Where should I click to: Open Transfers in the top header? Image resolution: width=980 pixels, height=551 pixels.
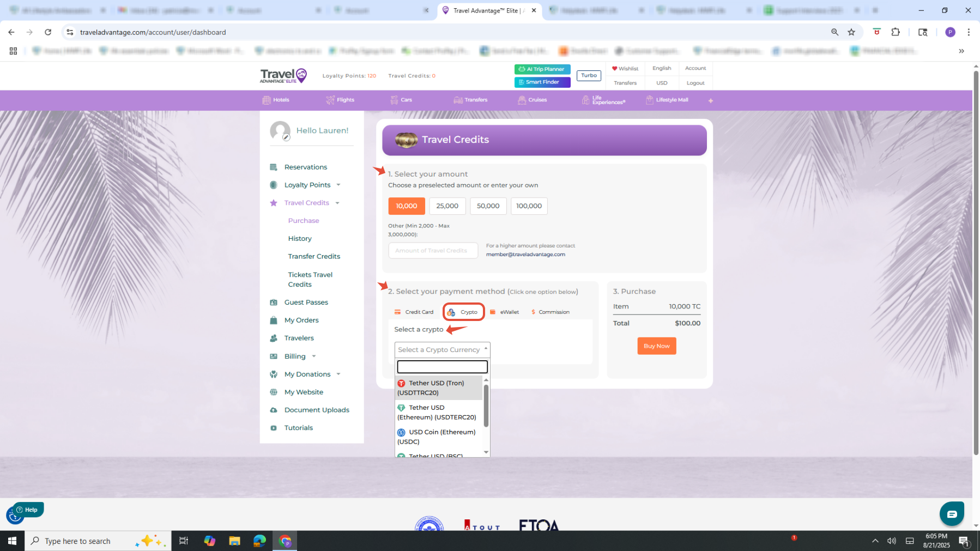625,83
